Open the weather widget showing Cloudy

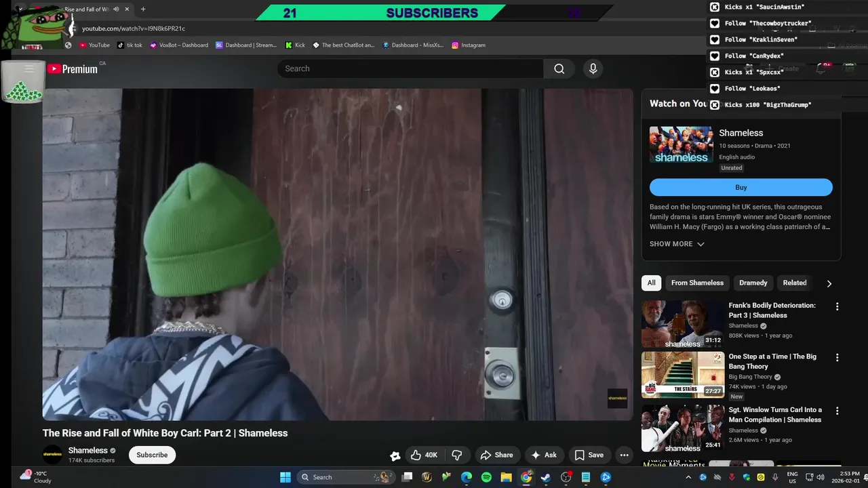coord(35,477)
